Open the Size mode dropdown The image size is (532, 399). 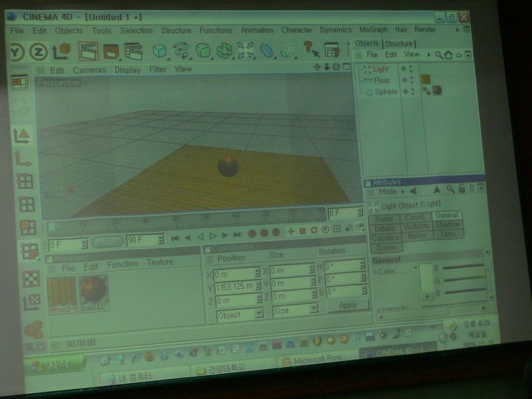tap(295, 311)
